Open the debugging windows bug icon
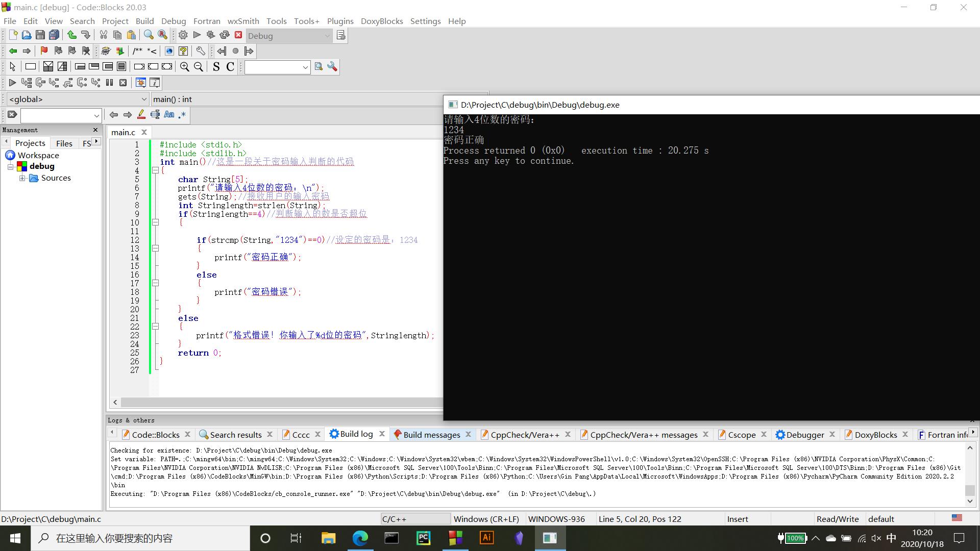The image size is (980, 551). click(x=141, y=83)
